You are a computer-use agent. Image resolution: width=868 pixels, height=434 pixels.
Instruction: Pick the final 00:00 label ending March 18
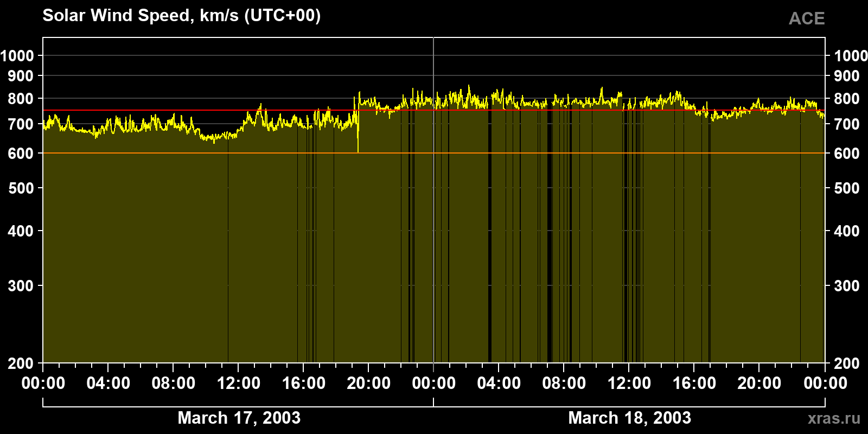(x=825, y=383)
